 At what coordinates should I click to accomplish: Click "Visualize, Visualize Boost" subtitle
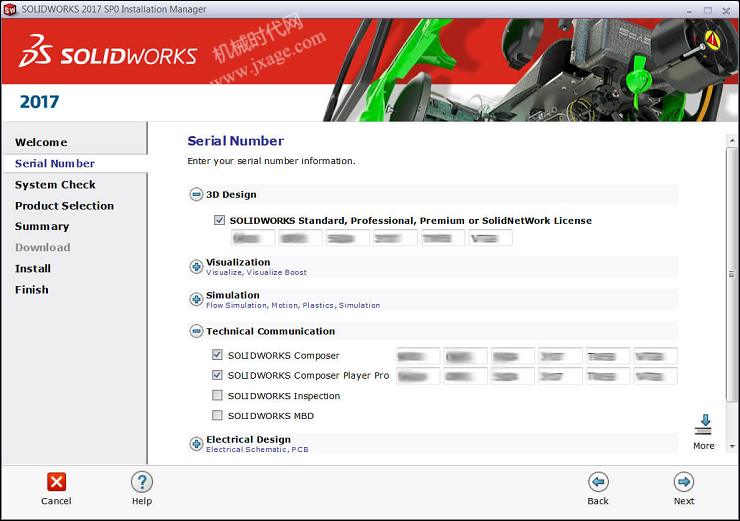click(256, 272)
